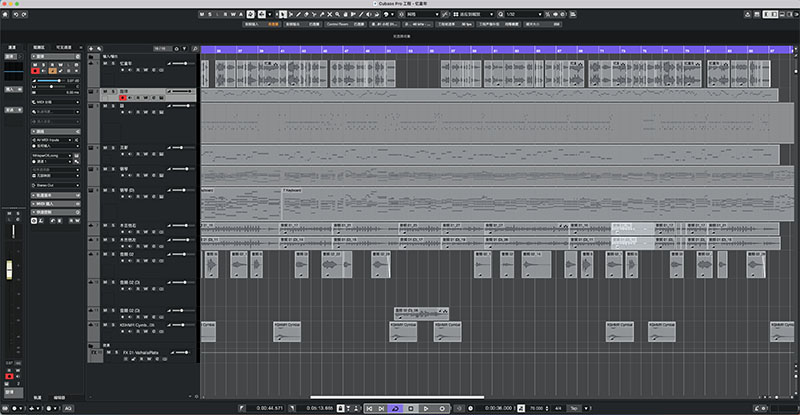
Task: Click the redo arrow in top toolbar
Action: (24, 14)
